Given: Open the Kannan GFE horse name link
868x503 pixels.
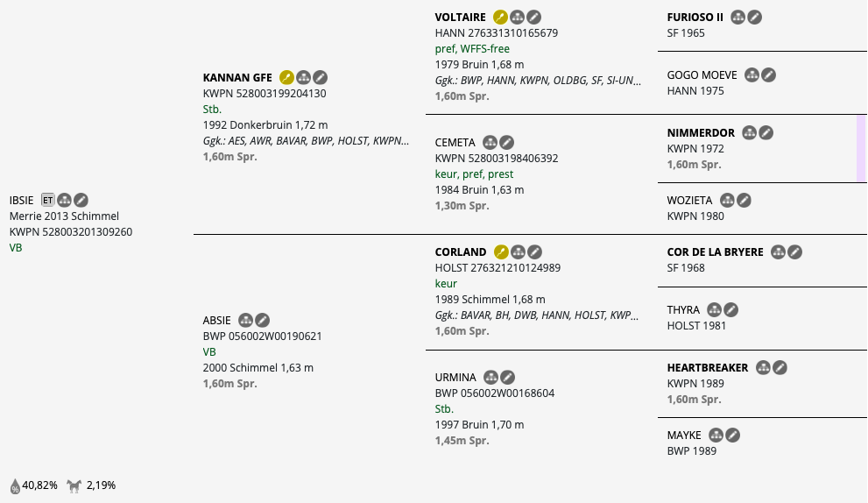Looking at the screenshot, I should click(237, 78).
